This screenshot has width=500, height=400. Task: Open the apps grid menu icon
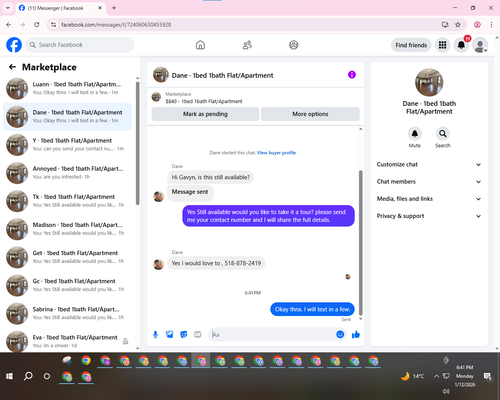pos(442,45)
